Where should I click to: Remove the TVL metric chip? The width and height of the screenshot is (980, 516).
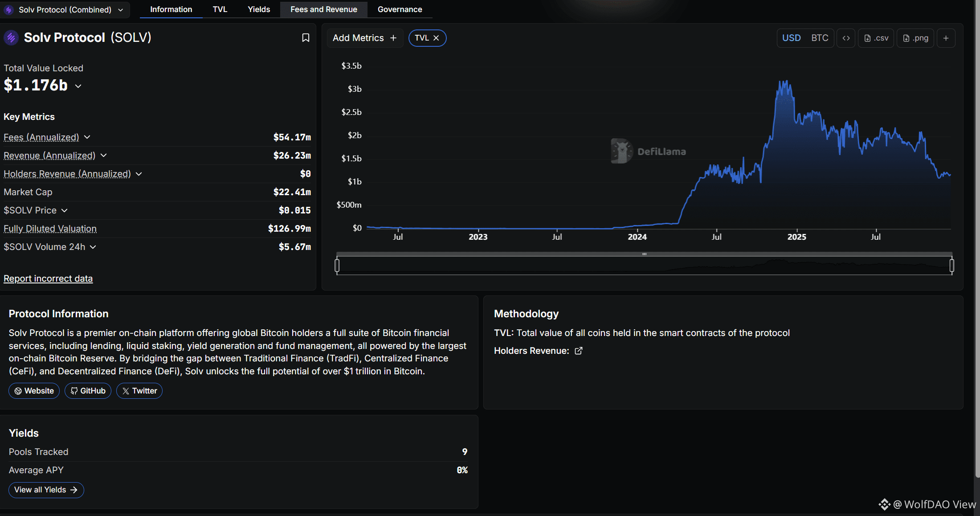point(437,38)
